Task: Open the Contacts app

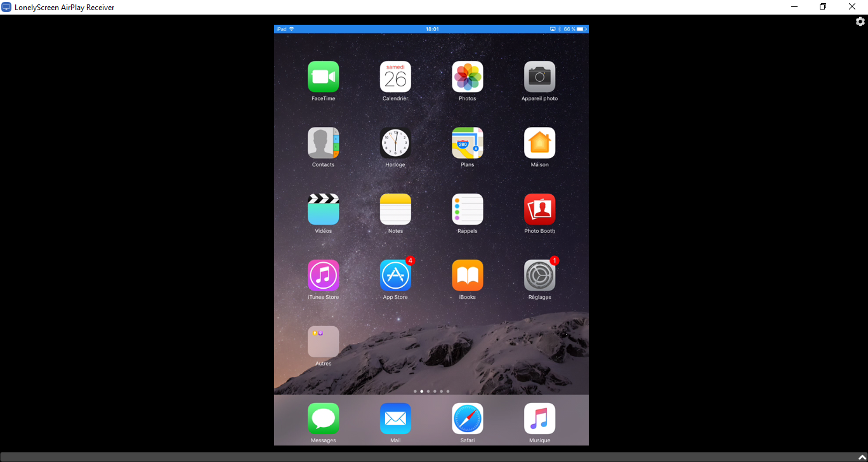Action: [323, 143]
